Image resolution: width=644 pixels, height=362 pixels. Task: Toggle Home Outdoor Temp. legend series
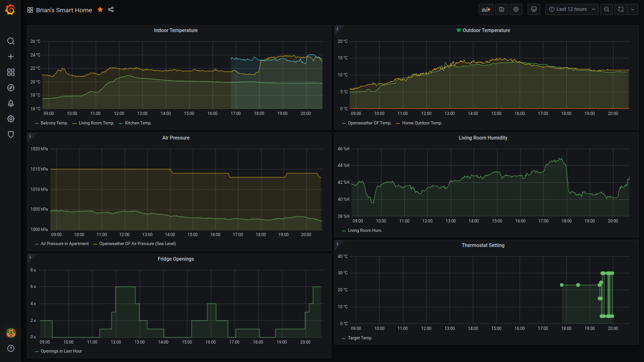[421, 123]
